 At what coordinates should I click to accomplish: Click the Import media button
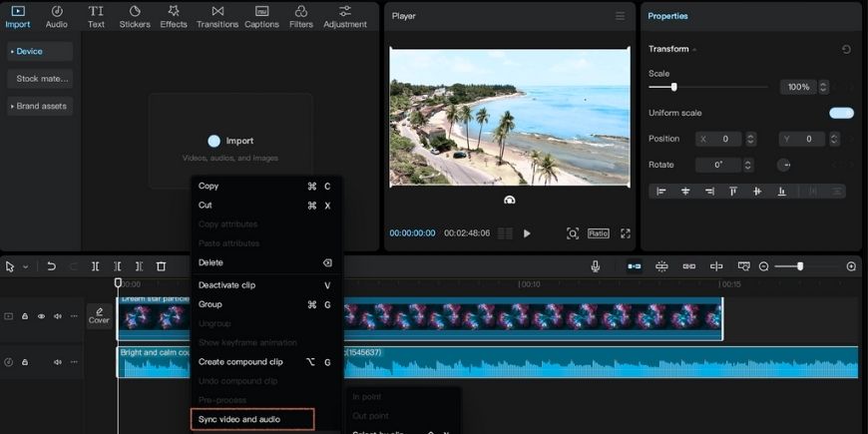pos(230,141)
